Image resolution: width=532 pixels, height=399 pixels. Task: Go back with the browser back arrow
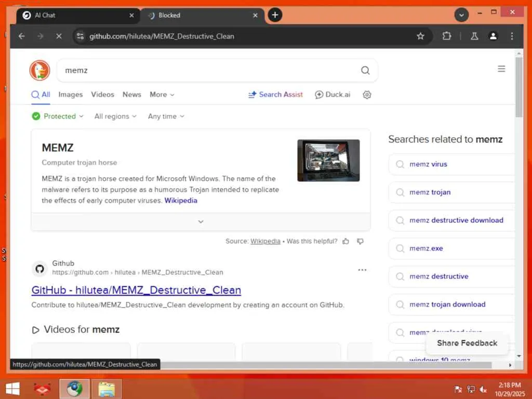tap(22, 36)
